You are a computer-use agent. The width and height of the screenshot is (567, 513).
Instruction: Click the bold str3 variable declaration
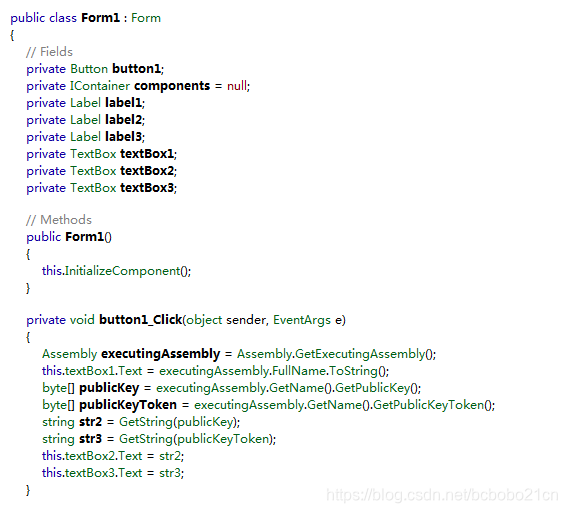[x=90, y=439]
